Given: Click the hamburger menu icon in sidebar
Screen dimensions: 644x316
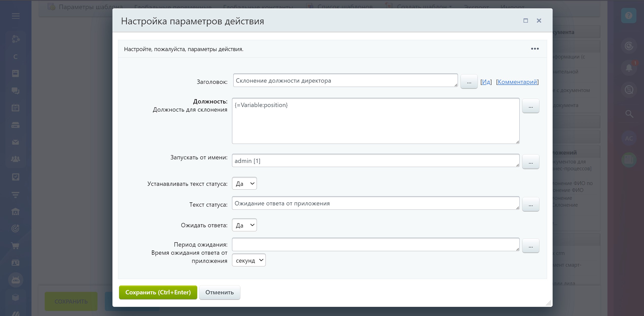Looking at the screenshot, I should (15, 16).
